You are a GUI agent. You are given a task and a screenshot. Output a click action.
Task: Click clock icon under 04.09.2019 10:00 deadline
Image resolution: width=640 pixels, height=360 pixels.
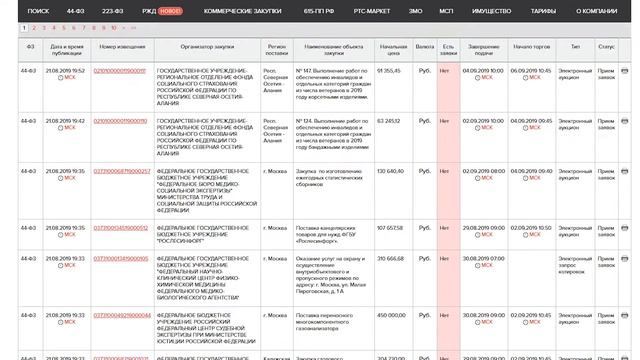[478, 78]
